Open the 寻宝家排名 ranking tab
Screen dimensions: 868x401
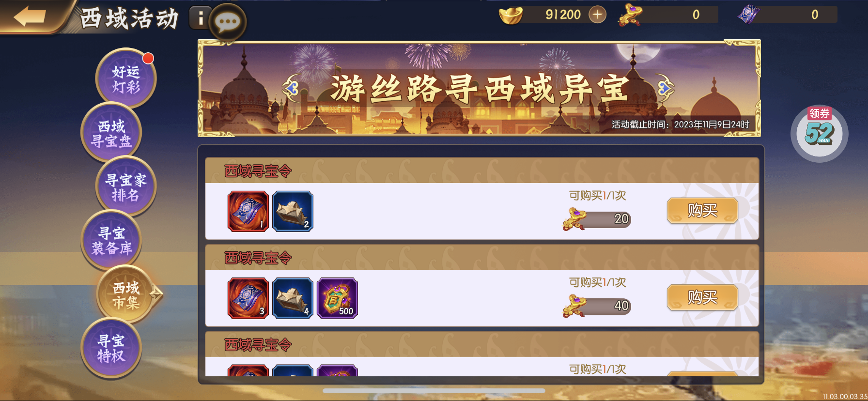126,187
